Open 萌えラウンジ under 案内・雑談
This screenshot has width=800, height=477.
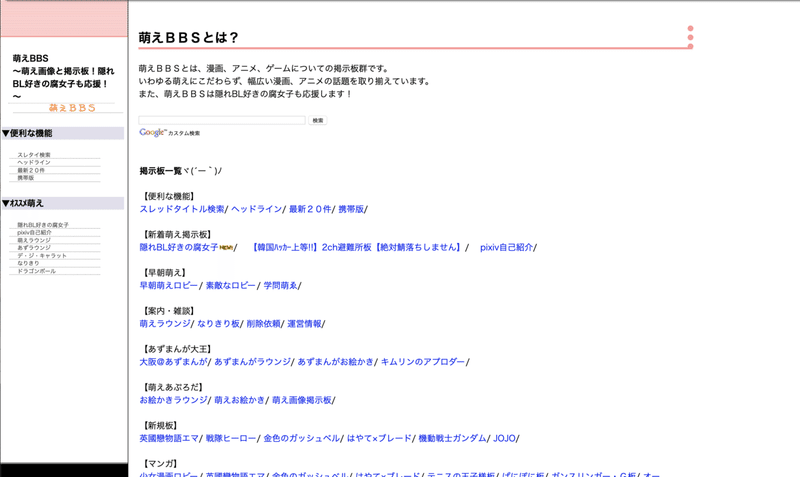coord(165,324)
